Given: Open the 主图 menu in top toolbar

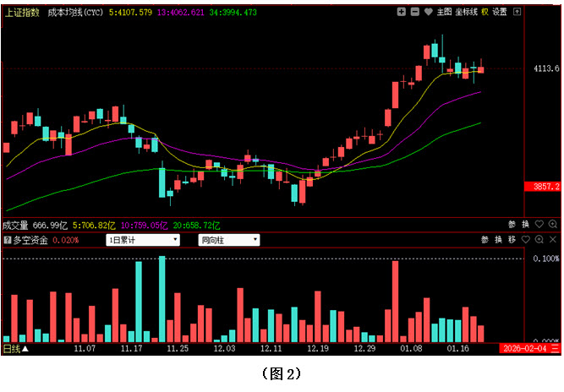Looking at the screenshot, I should point(443,12).
